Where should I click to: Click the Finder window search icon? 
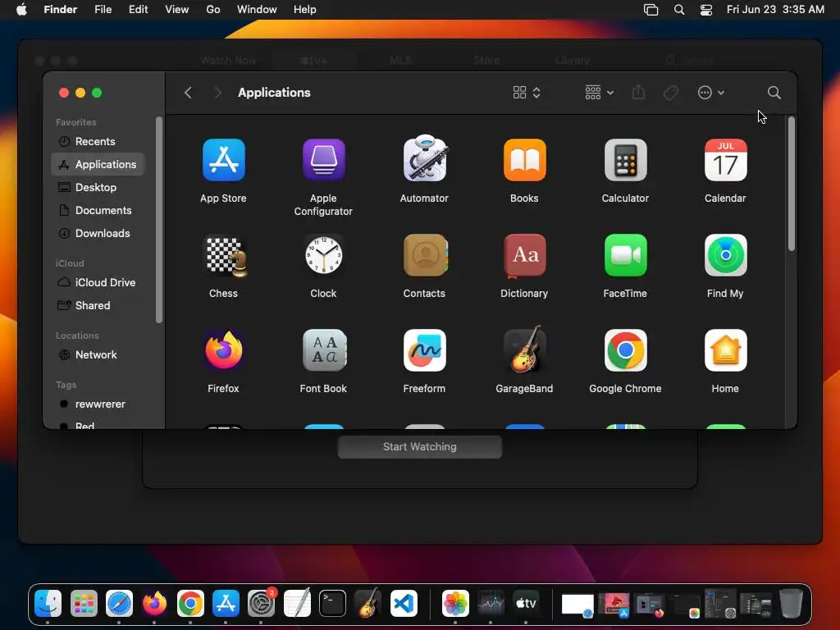[774, 93]
